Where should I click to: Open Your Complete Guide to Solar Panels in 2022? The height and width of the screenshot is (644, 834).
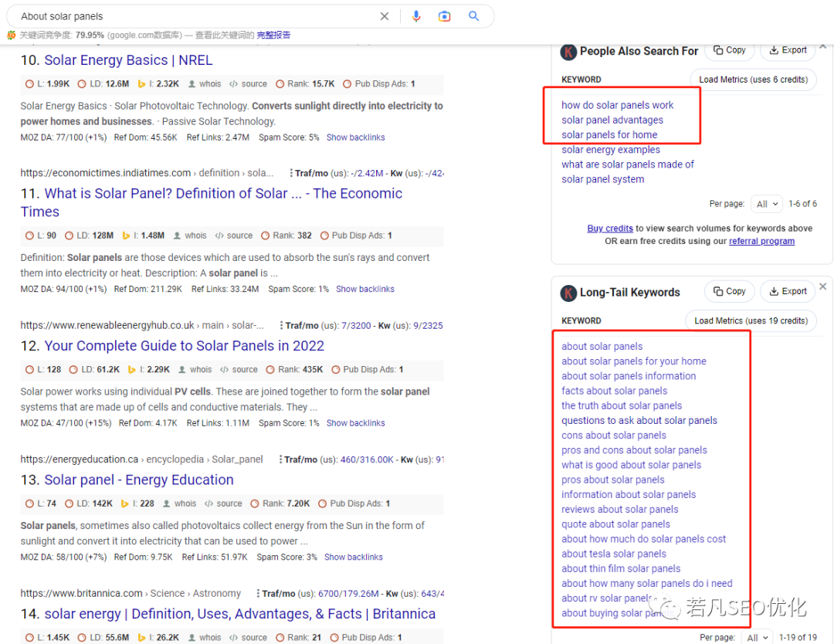click(184, 346)
